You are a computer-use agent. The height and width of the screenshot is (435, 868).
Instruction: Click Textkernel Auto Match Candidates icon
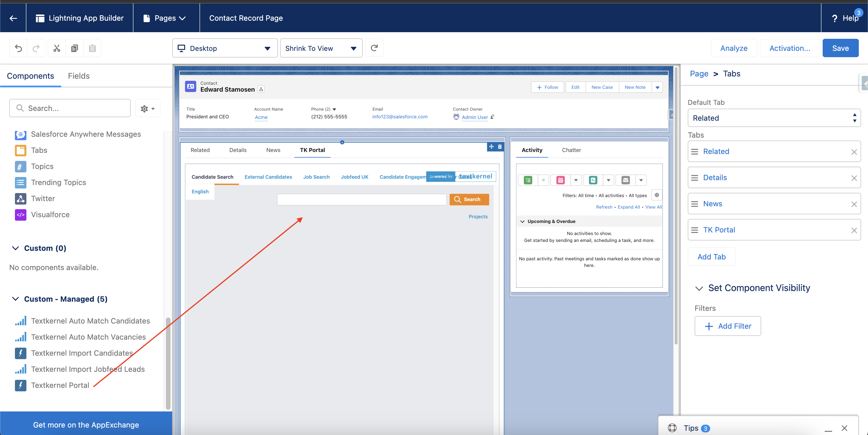(21, 321)
